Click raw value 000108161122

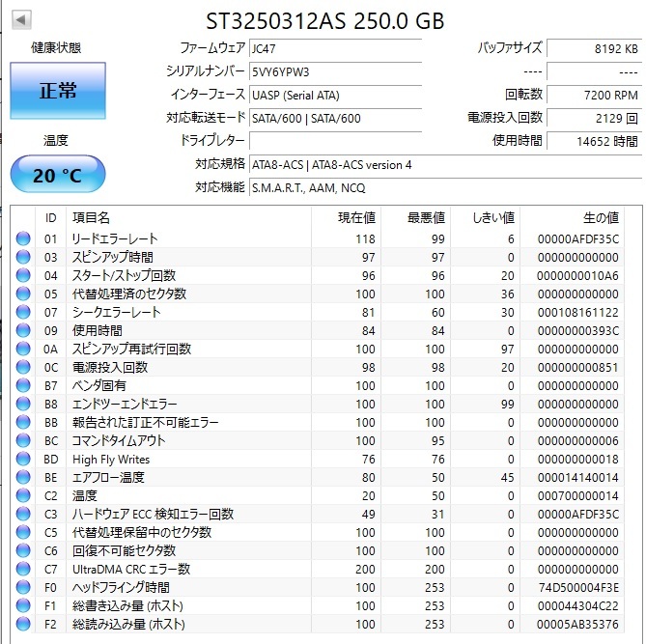pyautogui.click(x=578, y=312)
